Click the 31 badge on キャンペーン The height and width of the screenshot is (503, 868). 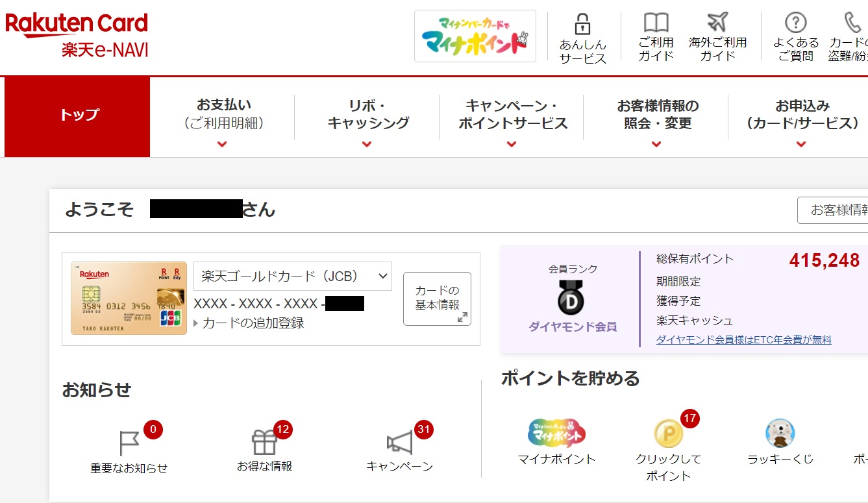coord(424,429)
